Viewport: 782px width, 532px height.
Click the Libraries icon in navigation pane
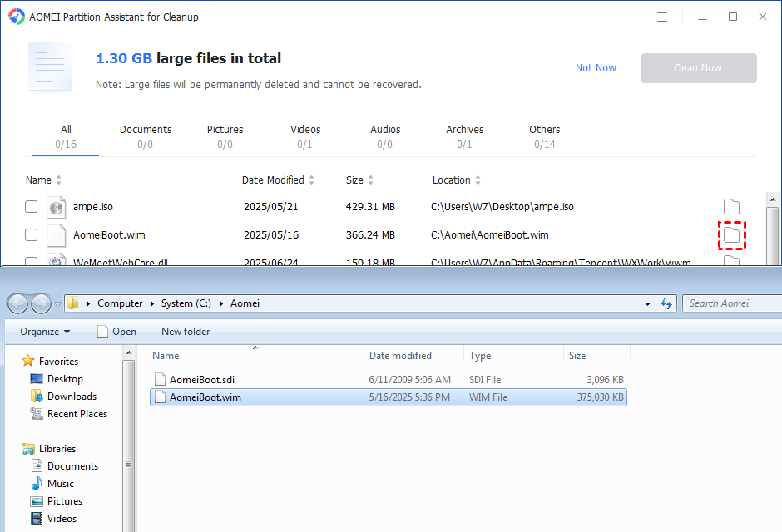[28, 448]
